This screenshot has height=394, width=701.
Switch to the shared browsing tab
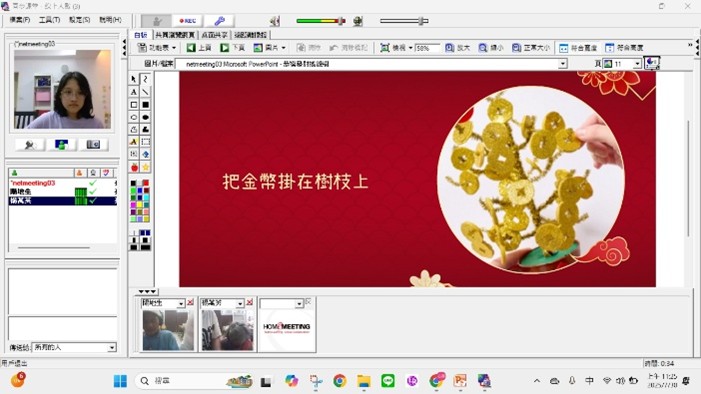click(175, 34)
